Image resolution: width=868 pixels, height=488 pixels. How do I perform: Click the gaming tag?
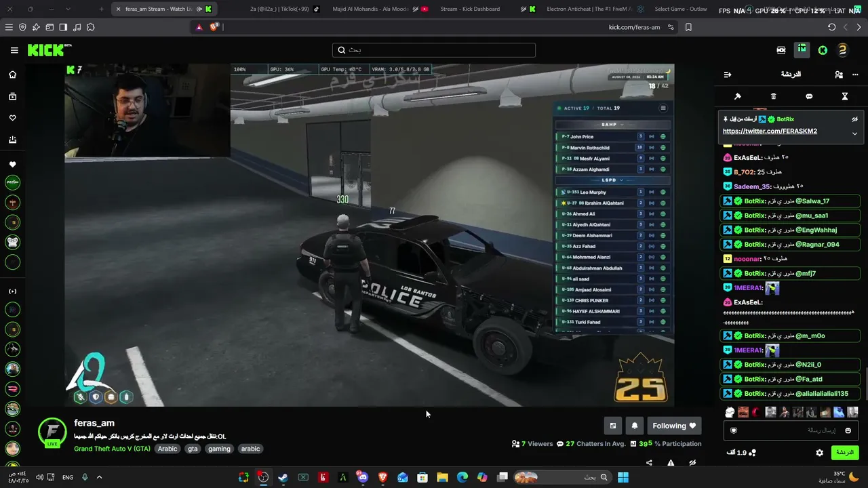pyautogui.click(x=219, y=449)
